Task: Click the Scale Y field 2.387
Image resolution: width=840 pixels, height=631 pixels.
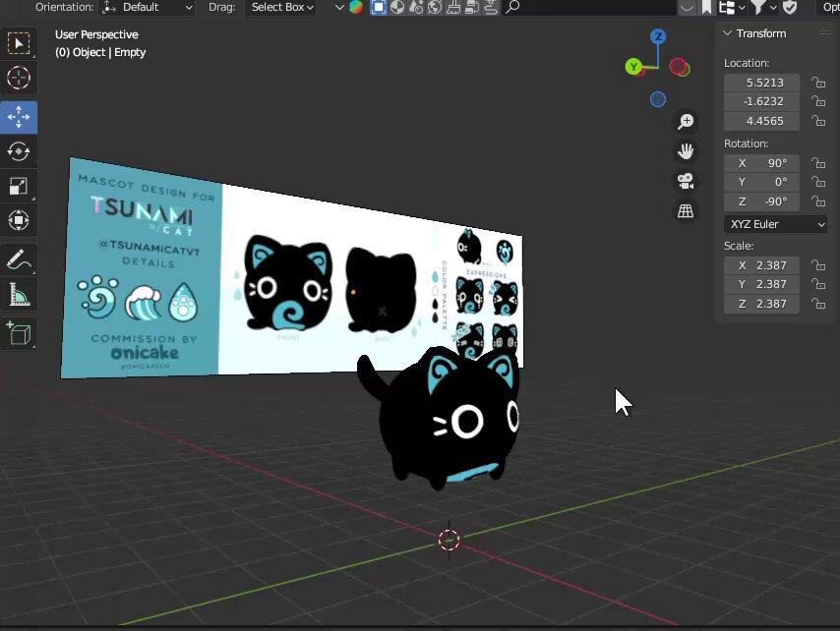Action: click(x=761, y=284)
